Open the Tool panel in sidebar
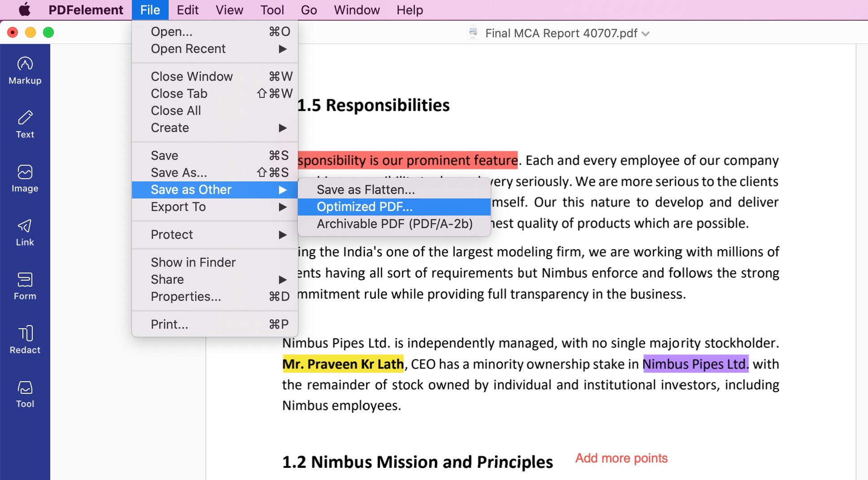This screenshot has height=480, width=868. [x=25, y=394]
